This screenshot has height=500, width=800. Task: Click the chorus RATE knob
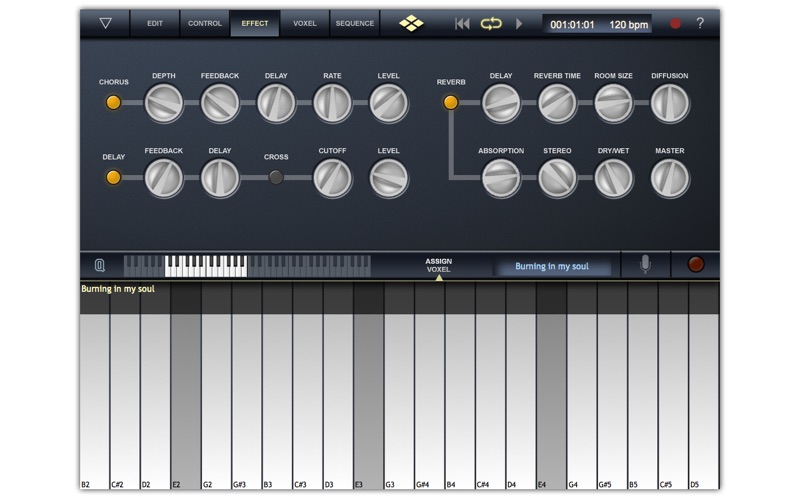tap(332, 103)
